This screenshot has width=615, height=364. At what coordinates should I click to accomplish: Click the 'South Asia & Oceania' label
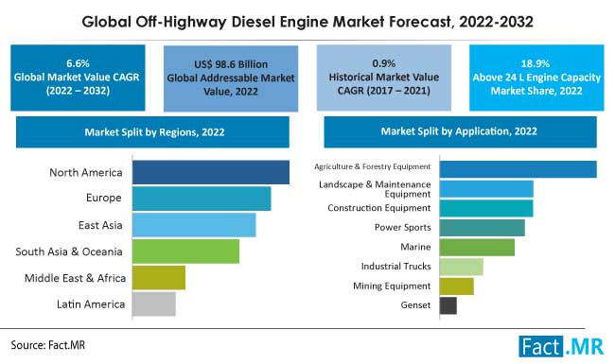(x=69, y=251)
